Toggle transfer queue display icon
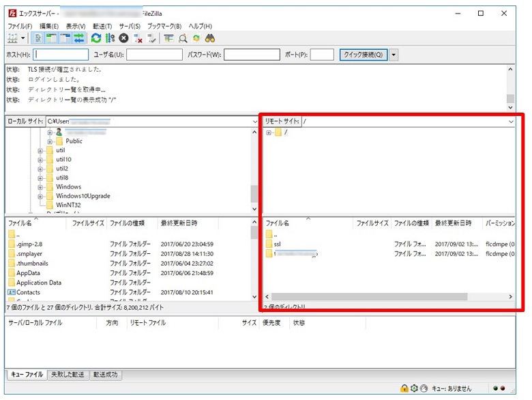 coord(79,39)
